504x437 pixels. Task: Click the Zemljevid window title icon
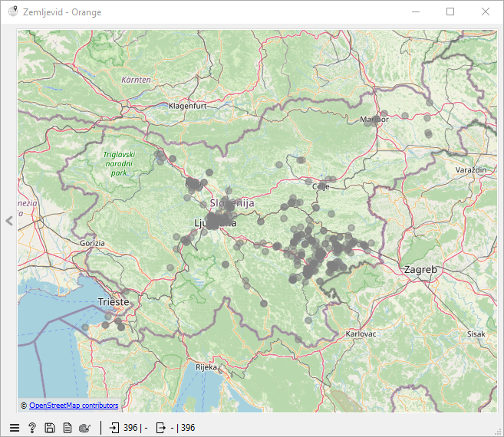pos(13,12)
